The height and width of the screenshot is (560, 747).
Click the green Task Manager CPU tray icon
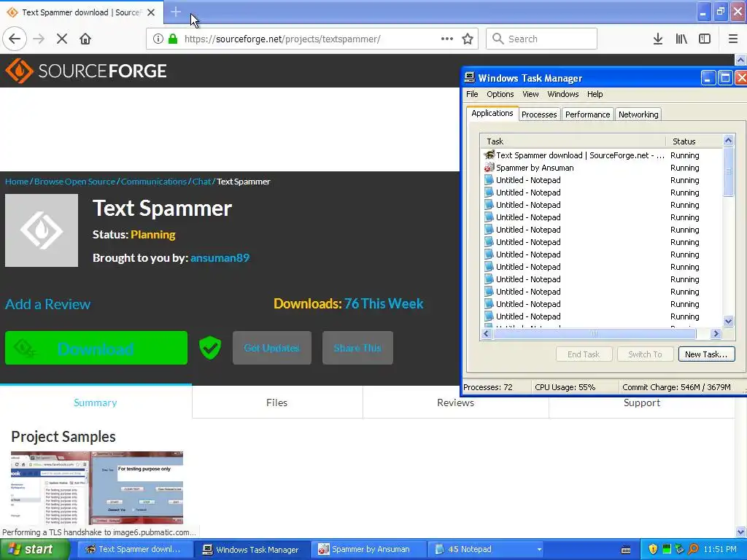coord(667,550)
